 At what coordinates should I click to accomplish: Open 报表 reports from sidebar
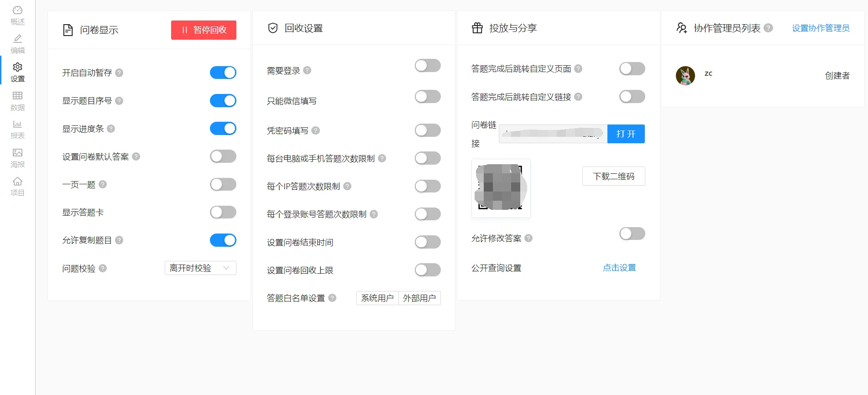point(17,130)
